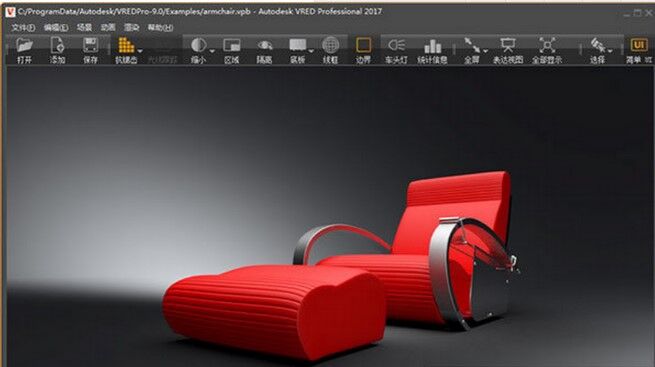The width and height of the screenshot is (655, 367).
Task: Expand the Antialiasing (抗锯齿) dropdown arrow
Action: tap(140, 51)
